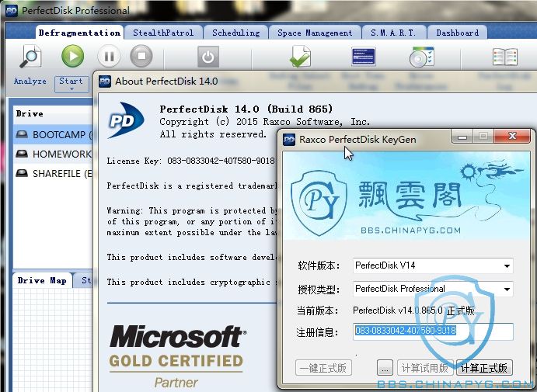Select the HOMEWORK drive row
The image size is (537, 392).
[x=53, y=154]
